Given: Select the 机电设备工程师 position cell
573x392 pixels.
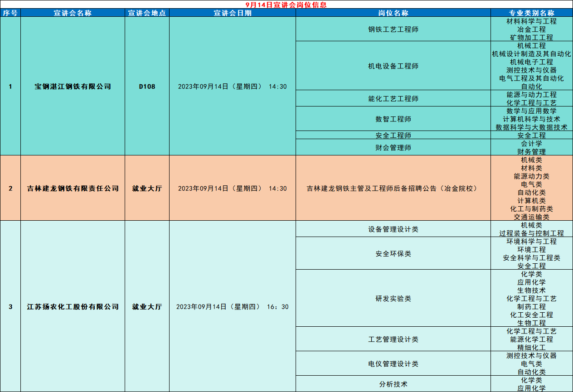Looking at the screenshot, I should (393, 66).
